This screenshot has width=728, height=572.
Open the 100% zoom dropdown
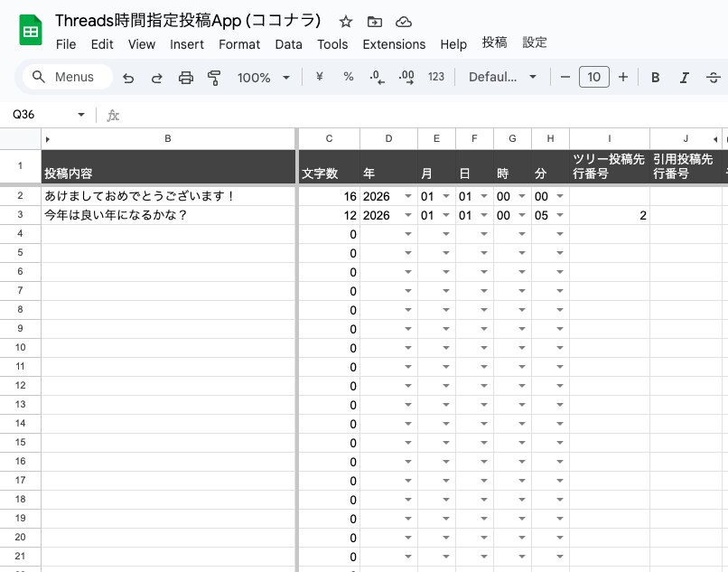coord(263,78)
